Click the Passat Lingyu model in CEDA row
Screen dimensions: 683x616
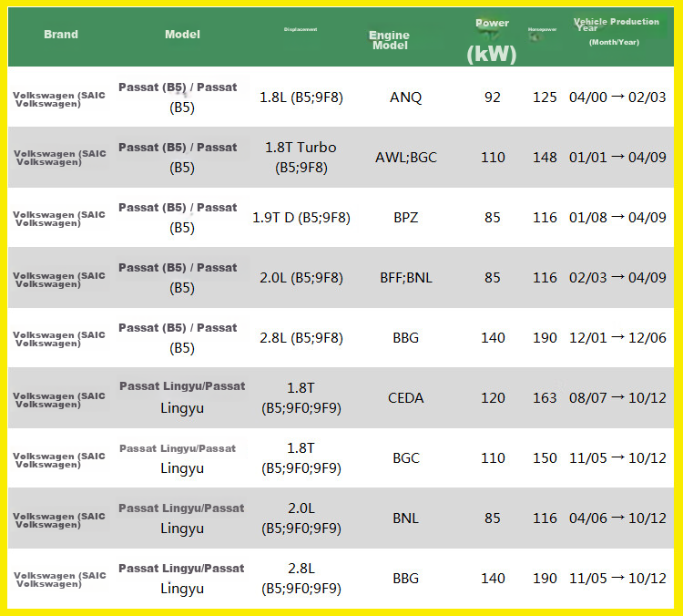pos(182,397)
